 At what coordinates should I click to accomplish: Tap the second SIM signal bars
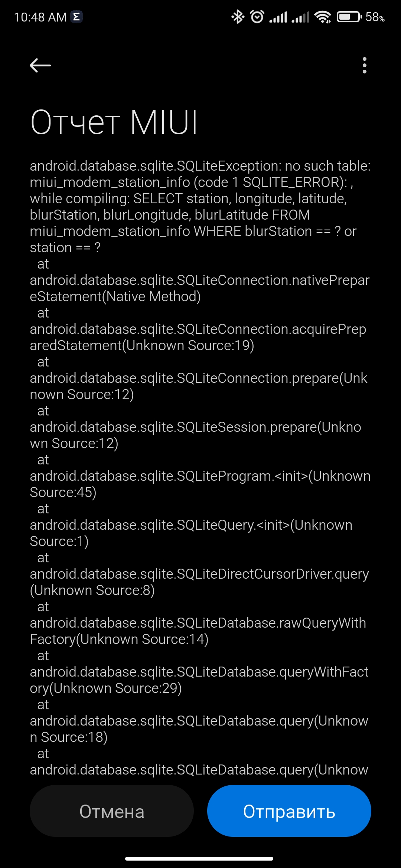pyautogui.click(x=300, y=17)
